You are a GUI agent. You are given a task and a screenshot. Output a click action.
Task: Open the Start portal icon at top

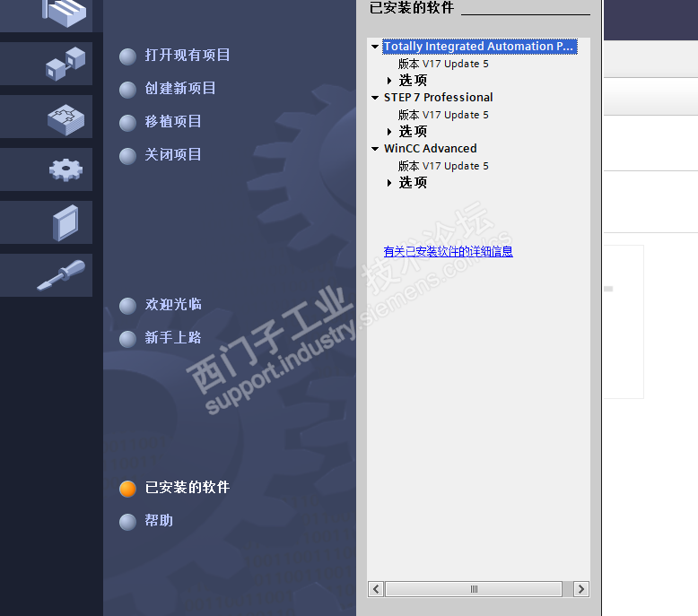pyautogui.click(x=64, y=12)
